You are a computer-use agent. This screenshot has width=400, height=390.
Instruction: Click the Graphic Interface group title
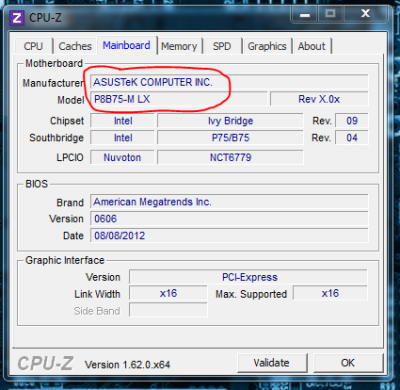[x=65, y=260]
